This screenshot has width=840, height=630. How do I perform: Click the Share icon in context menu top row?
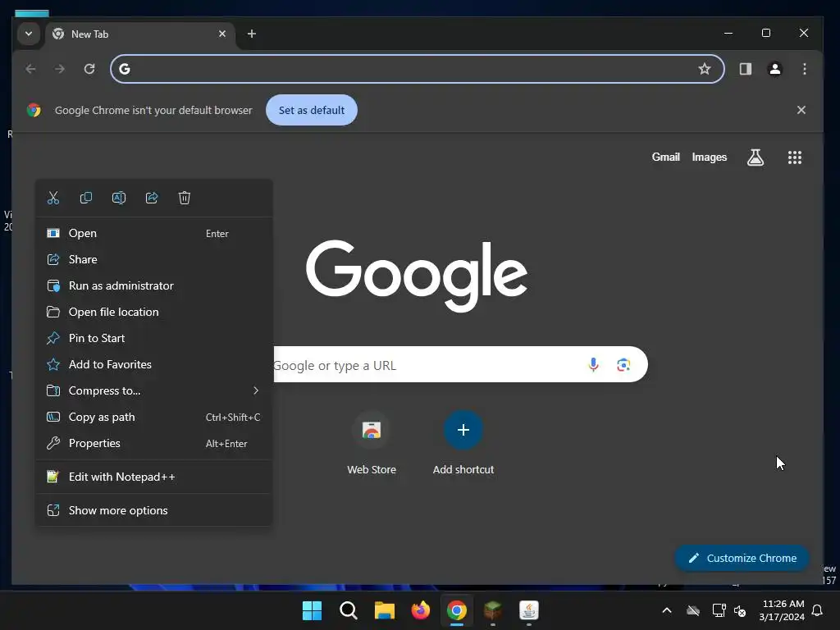coord(152,199)
